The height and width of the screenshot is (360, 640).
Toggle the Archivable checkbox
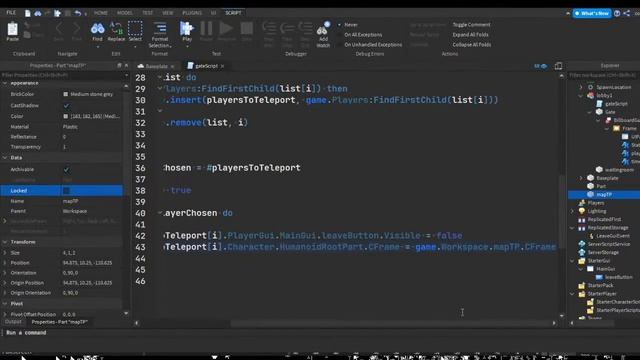point(66,169)
